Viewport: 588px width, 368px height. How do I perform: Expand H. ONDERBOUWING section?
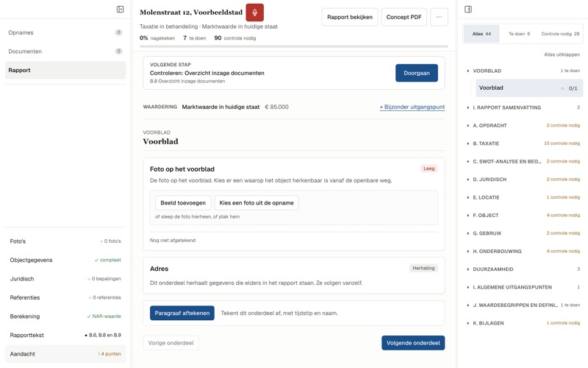523,252
